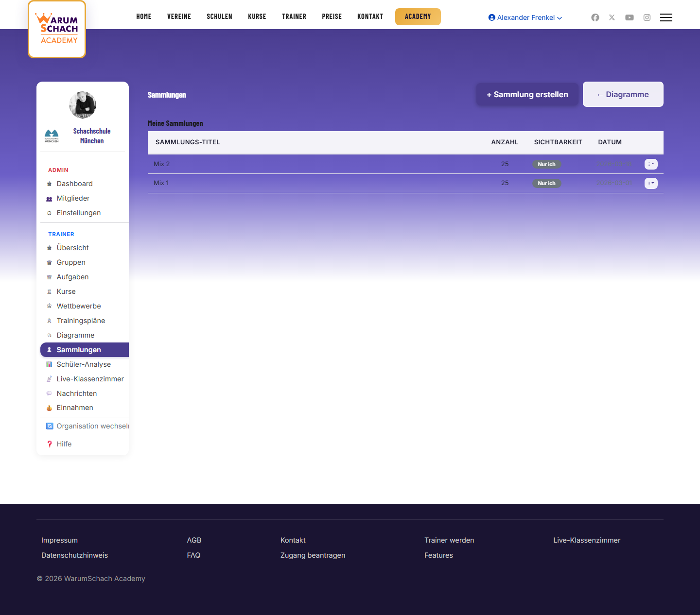700x615 pixels.
Task: Open the actions dropdown for Mix 2
Action: [651, 164]
